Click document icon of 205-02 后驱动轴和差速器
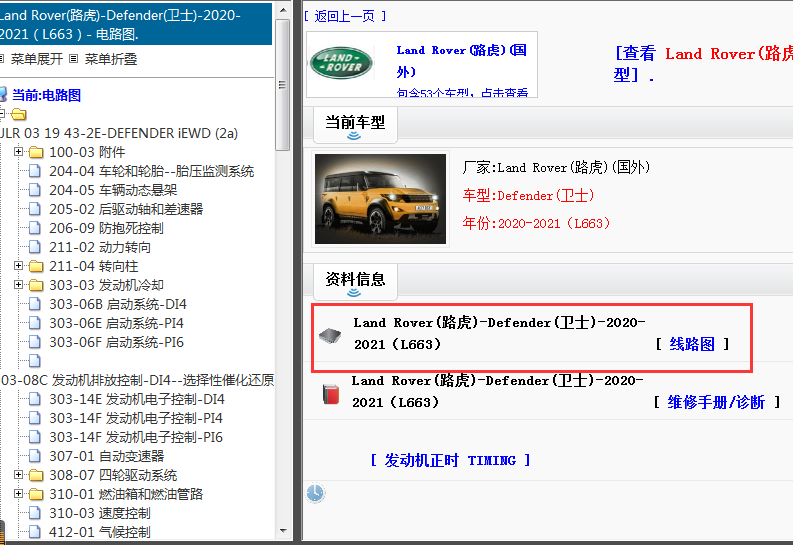793x545 pixels. click(x=35, y=209)
